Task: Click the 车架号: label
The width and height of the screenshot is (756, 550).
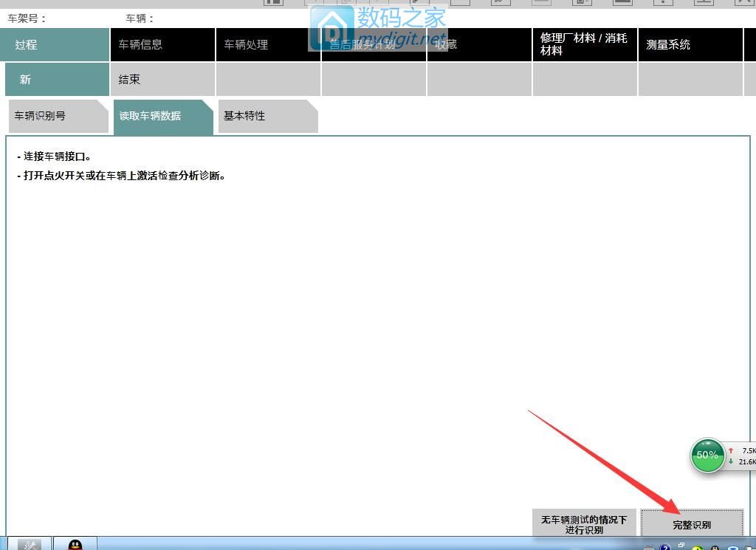Action: (27, 18)
